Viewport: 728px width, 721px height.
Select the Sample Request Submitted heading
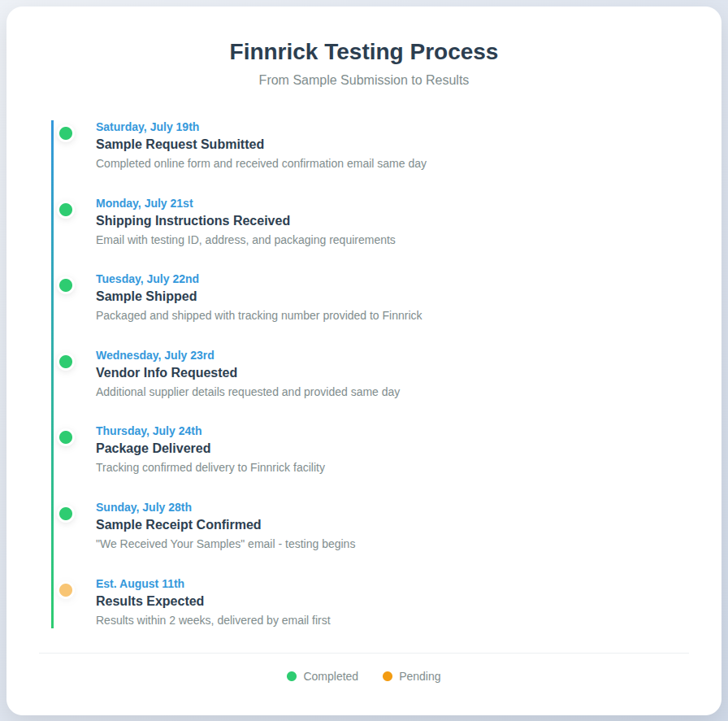tap(180, 145)
